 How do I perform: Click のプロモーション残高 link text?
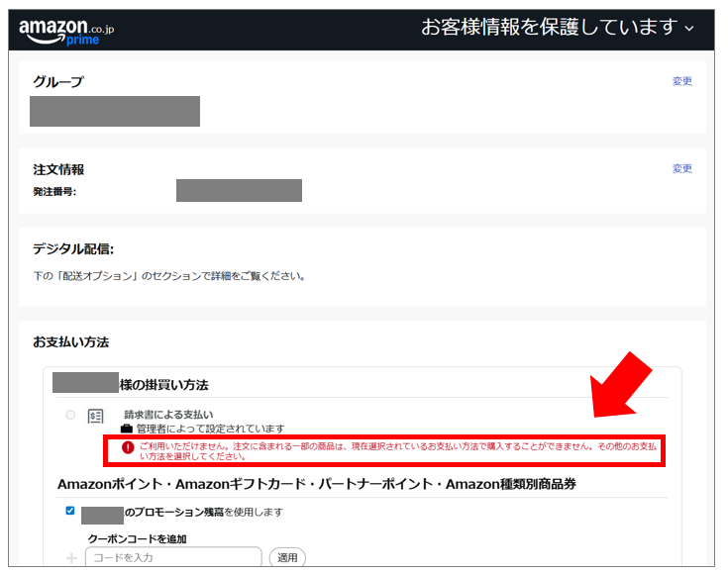click(174, 512)
